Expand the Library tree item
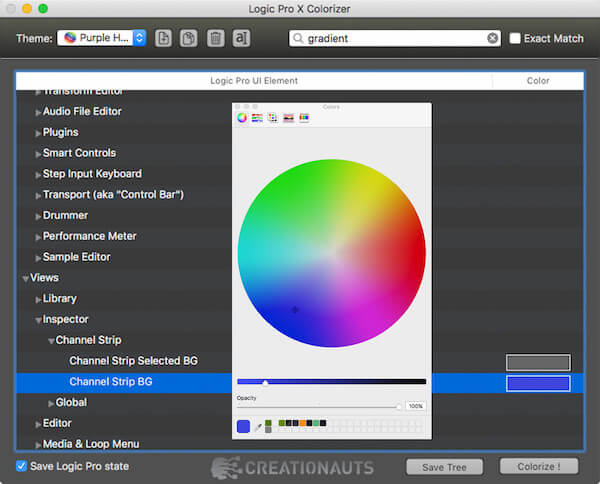Image resolution: width=600 pixels, height=484 pixels. pyautogui.click(x=38, y=300)
